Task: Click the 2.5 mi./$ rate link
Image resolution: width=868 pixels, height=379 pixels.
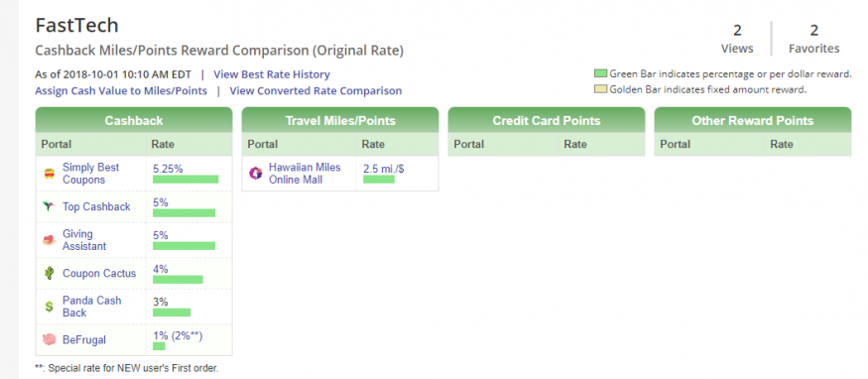Action: tap(384, 170)
